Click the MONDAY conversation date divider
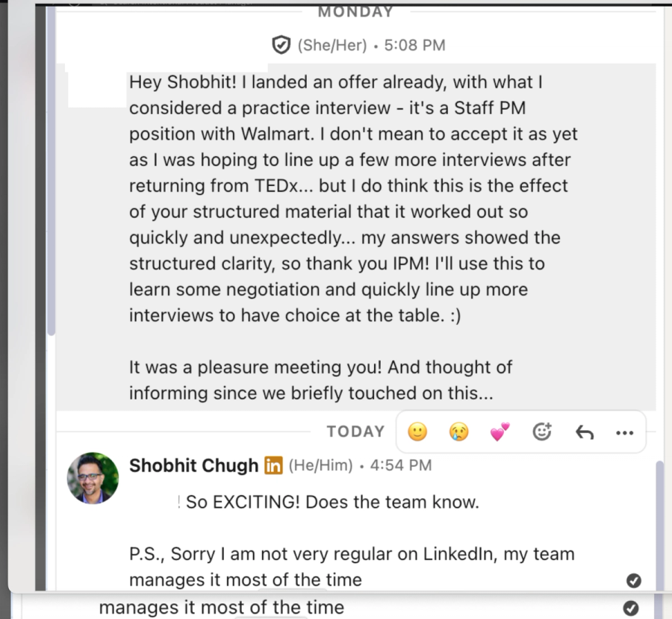 click(x=355, y=11)
